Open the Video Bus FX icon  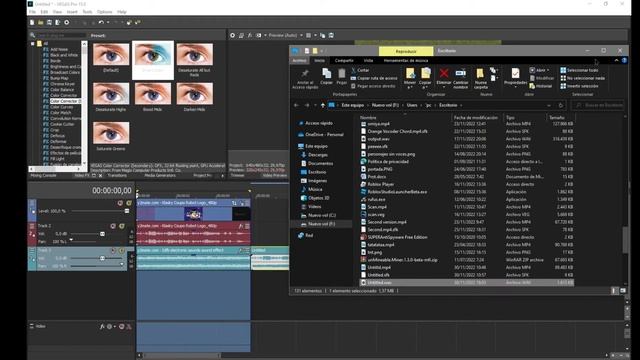(x=102, y=327)
